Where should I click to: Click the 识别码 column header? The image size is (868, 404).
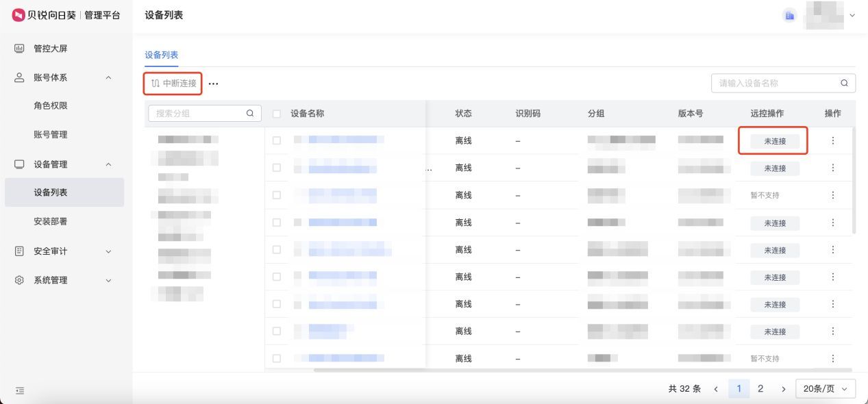click(528, 114)
